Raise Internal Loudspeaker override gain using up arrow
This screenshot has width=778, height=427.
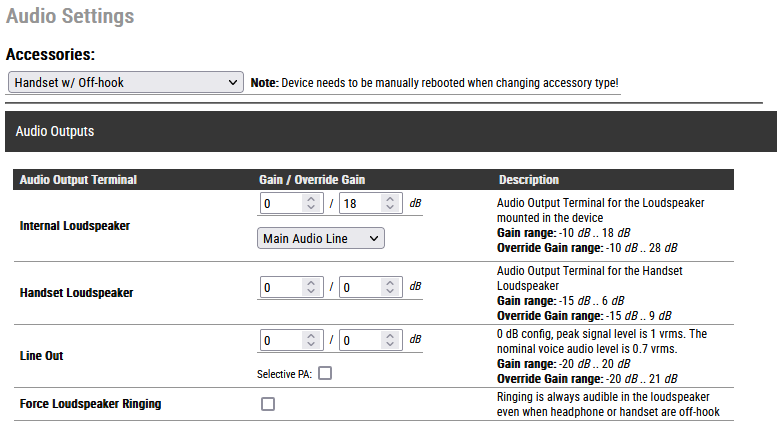[391, 198]
